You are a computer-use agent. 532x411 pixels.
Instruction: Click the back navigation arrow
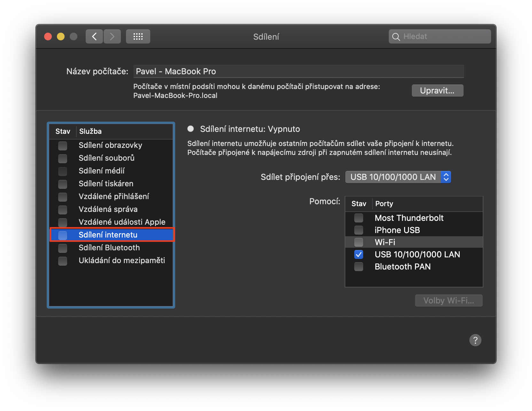[x=94, y=36]
